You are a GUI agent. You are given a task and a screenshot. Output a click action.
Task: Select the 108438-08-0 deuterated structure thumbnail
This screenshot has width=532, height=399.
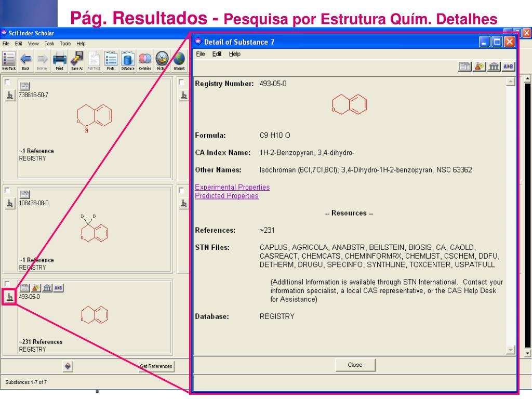(95, 228)
